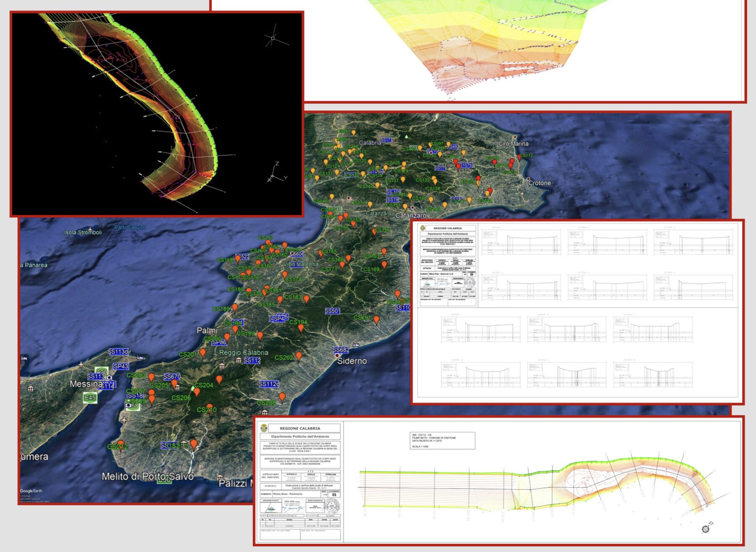The height and width of the screenshot is (552, 756).
Task: Click the Vibo Valentia label
Action: [301, 264]
